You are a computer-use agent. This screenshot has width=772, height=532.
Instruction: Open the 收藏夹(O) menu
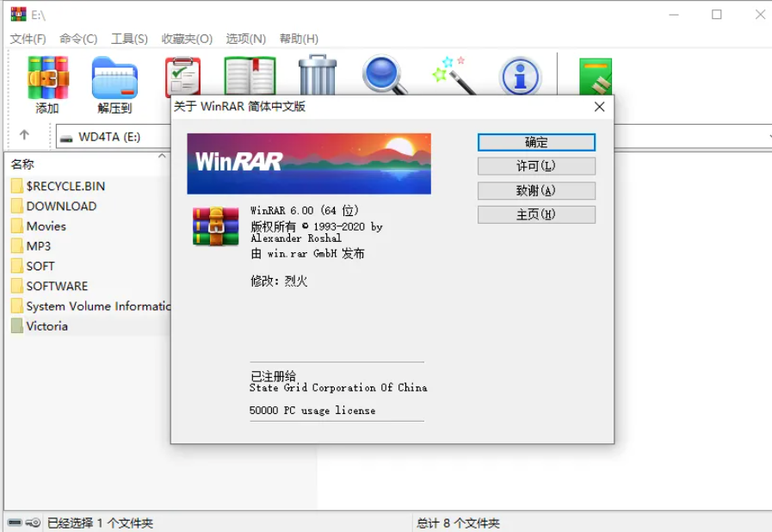pos(187,39)
